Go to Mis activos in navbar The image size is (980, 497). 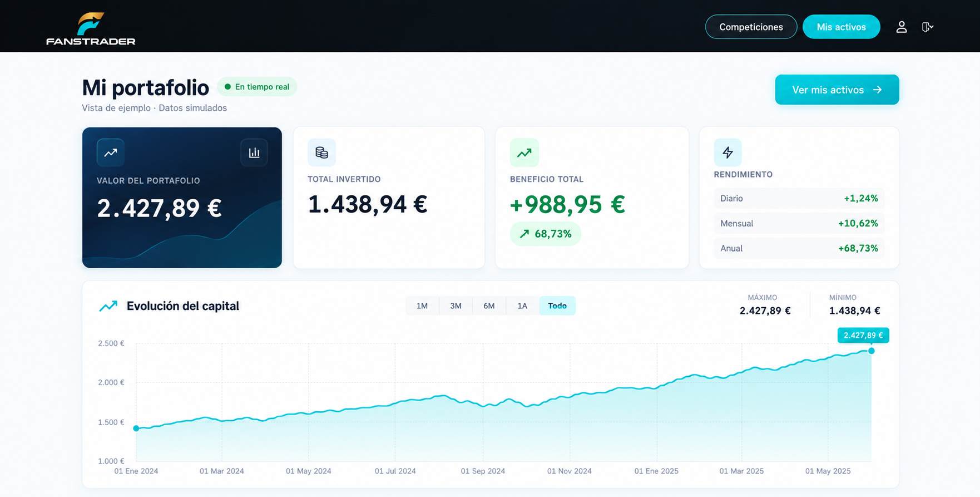[x=841, y=27]
